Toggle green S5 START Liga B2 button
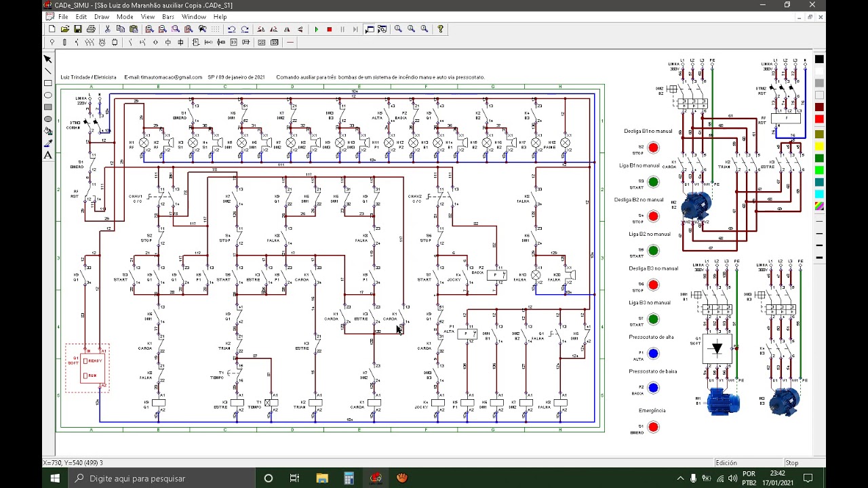This screenshot has height=488, width=868. (653, 251)
